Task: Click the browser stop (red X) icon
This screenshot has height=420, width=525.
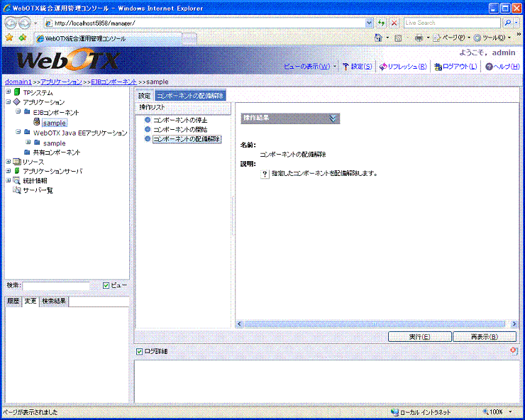Action: click(394, 23)
